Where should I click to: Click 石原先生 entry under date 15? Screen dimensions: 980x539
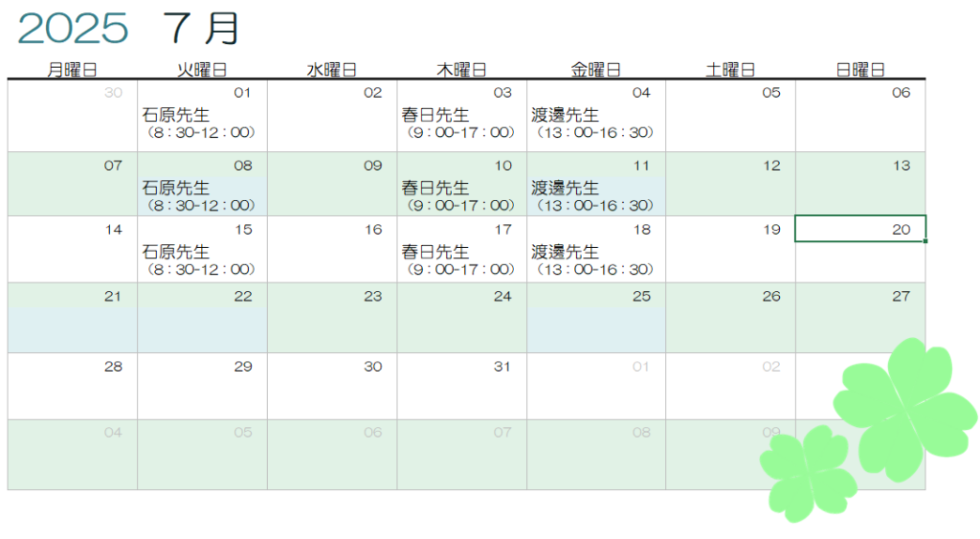pos(176,252)
